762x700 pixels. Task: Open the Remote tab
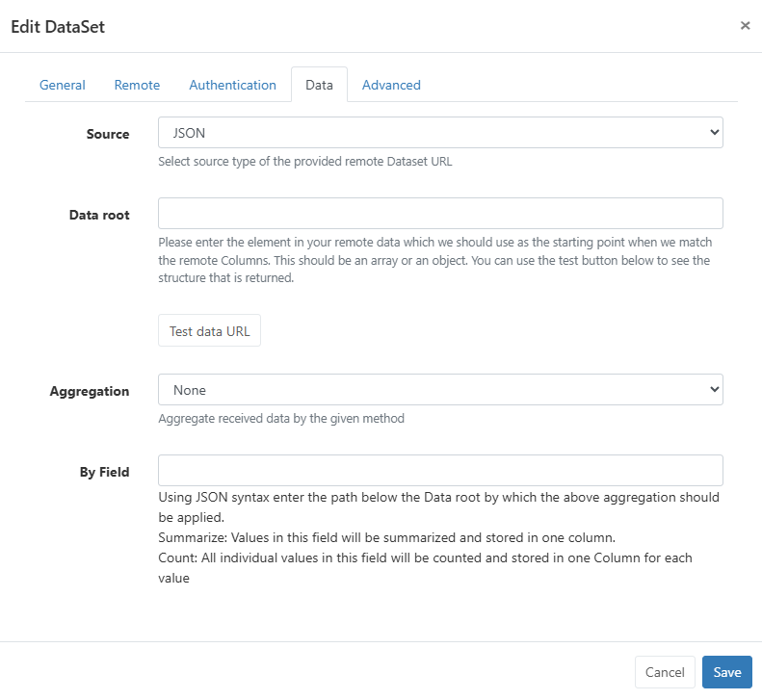click(x=137, y=85)
